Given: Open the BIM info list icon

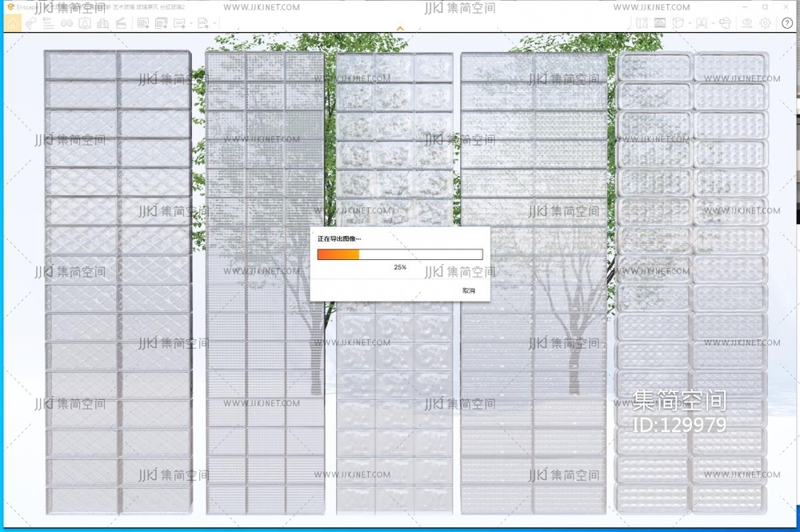Looking at the screenshot, I should (x=48, y=23).
